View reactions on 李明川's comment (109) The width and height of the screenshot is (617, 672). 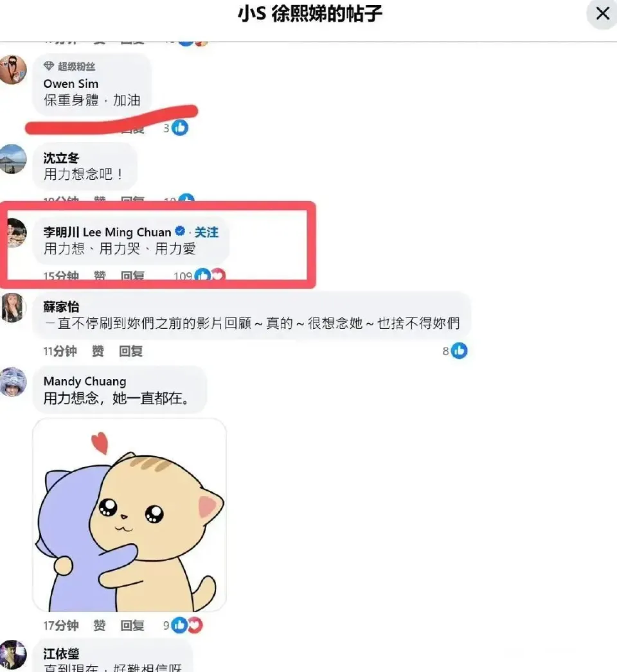tap(199, 276)
